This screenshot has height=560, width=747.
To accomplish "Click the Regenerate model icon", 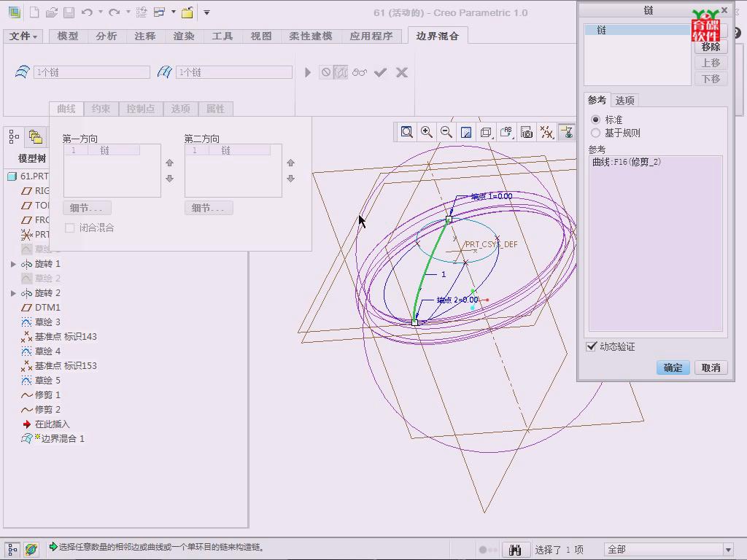I will pos(142,12).
